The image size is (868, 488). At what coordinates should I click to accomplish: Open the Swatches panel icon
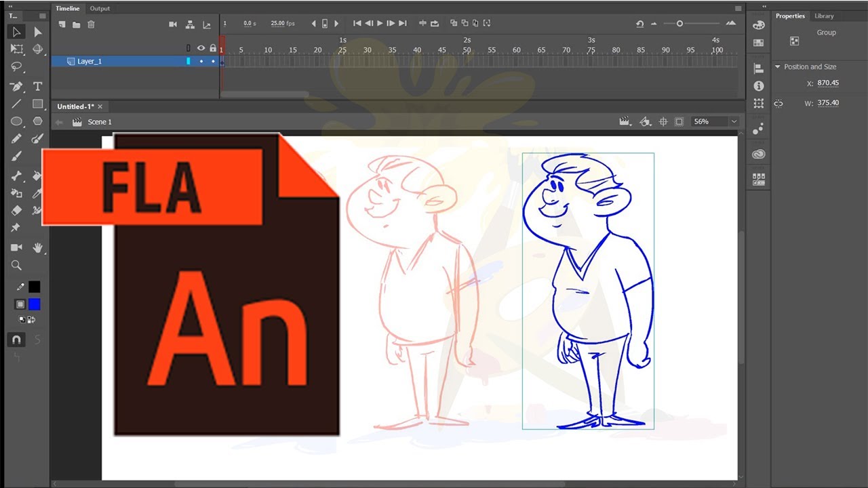[759, 43]
